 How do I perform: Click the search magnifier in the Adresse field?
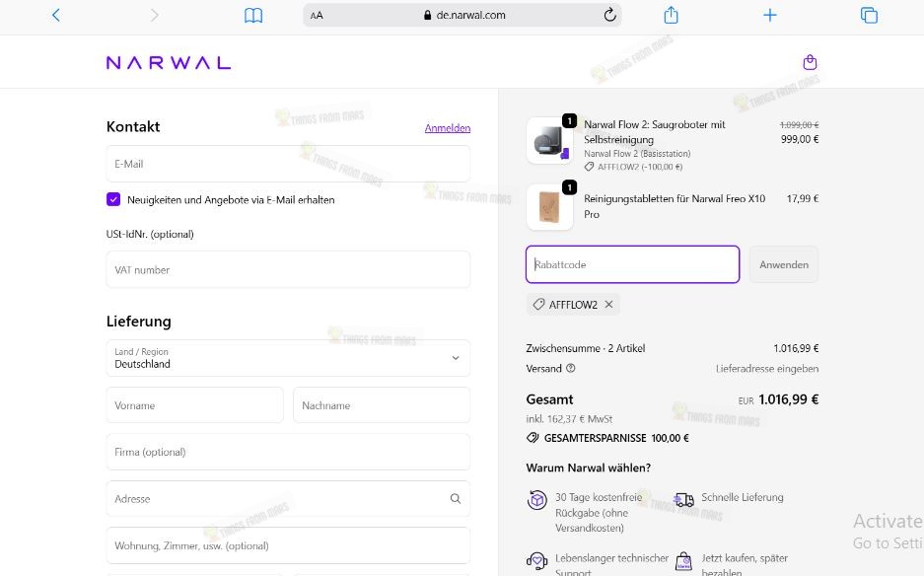(x=456, y=499)
